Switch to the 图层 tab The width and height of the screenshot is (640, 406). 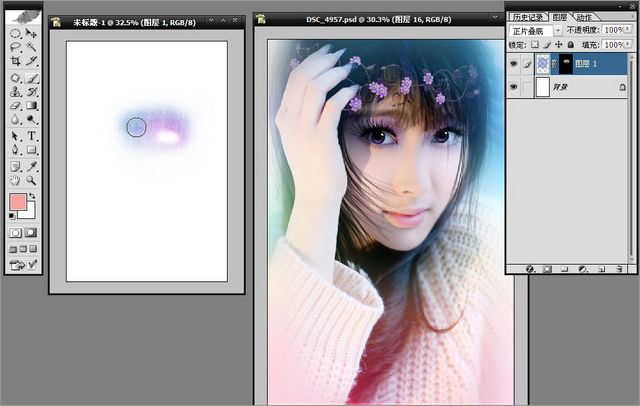560,17
